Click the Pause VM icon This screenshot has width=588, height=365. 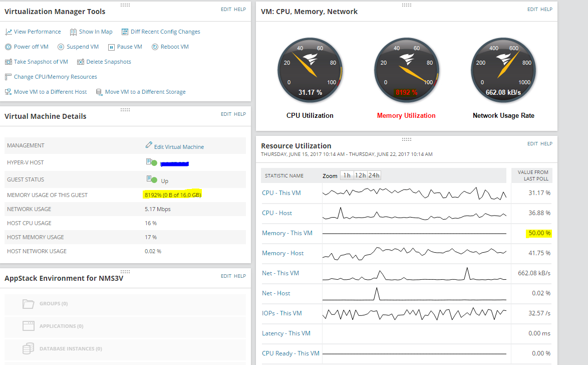111,47
